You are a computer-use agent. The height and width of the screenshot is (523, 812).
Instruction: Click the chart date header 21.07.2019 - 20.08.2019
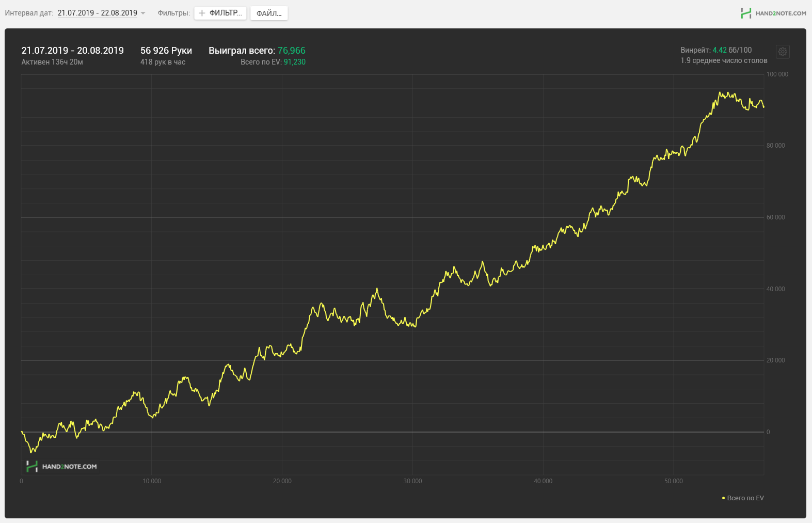click(73, 51)
